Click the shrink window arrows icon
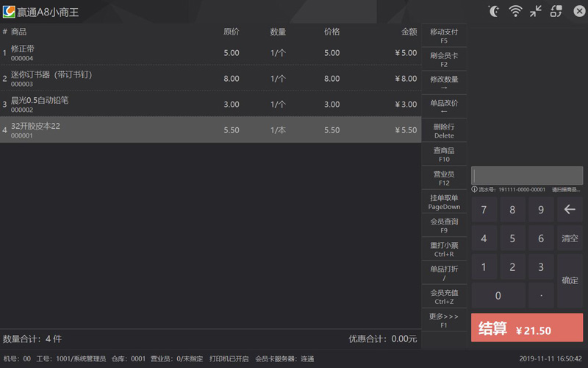Image resolution: width=588 pixels, height=368 pixels. (x=536, y=11)
